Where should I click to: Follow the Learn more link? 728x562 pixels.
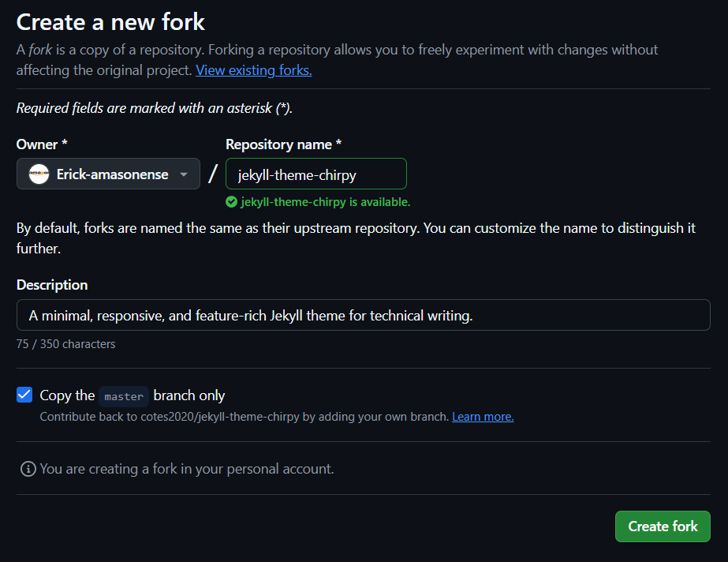pos(483,417)
